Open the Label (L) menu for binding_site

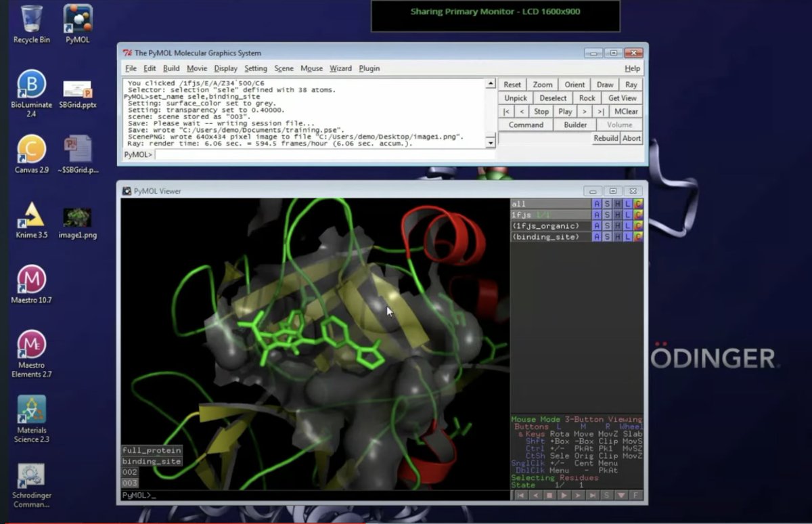[628, 237]
